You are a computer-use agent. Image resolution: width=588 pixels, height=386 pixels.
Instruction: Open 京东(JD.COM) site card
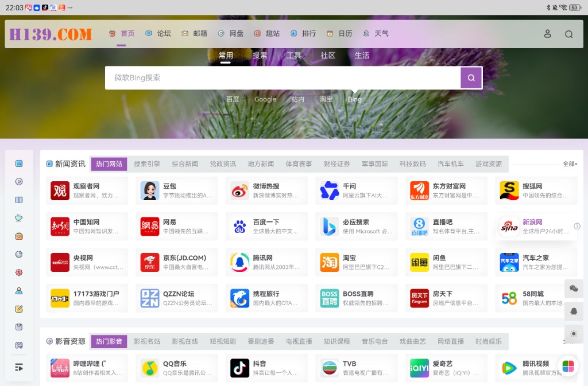point(177,263)
